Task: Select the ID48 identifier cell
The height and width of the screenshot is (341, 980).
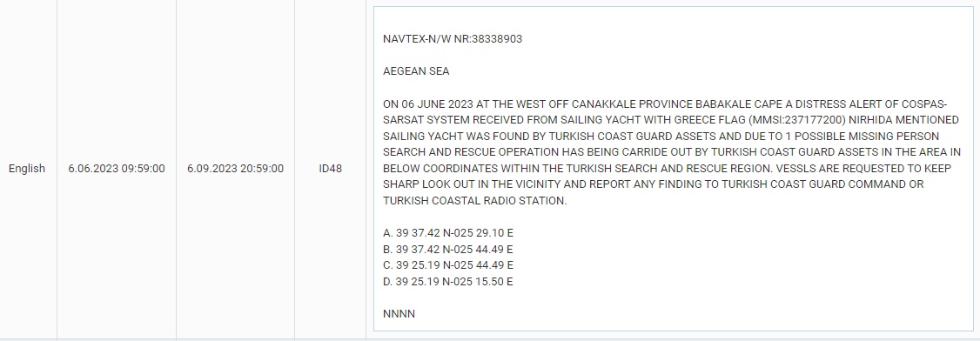Action: tap(330, 169)
